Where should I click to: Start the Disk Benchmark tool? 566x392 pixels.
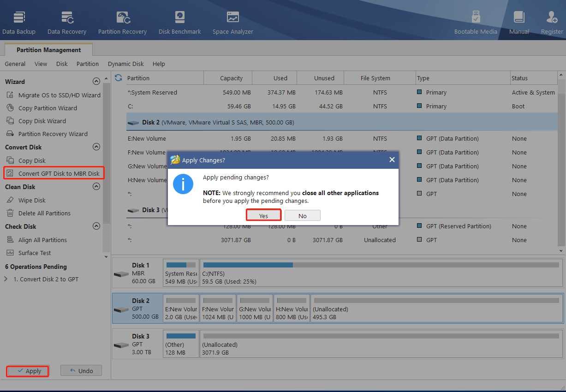pos(180,23)
